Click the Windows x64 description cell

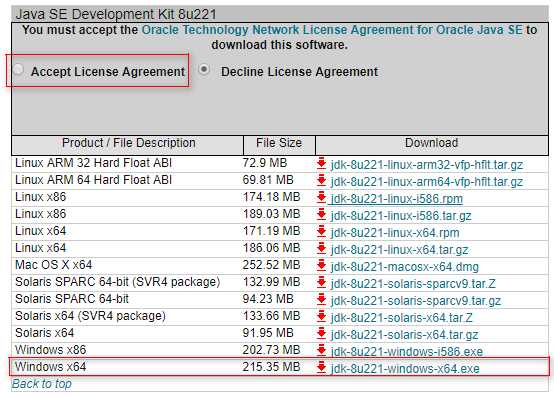(x=51, y=367)
